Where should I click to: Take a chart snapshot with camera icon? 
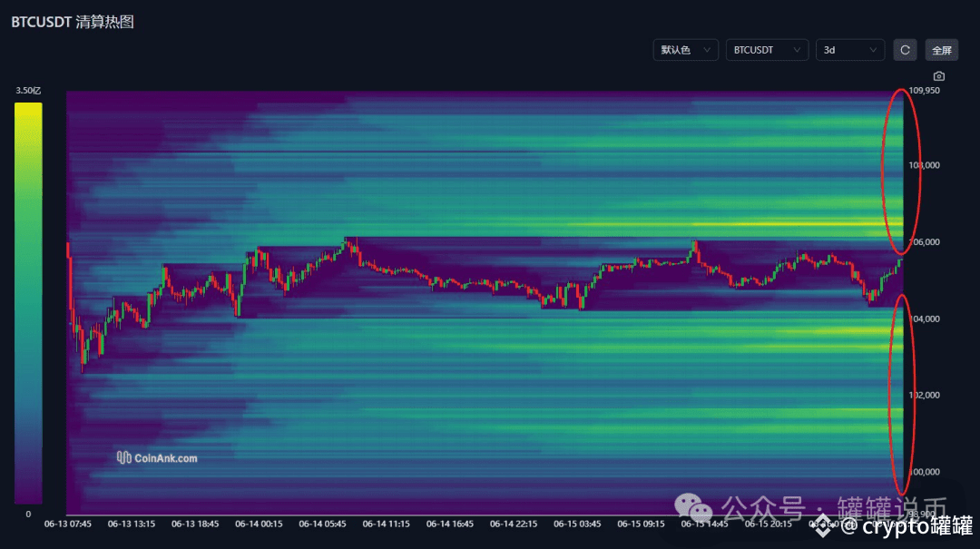tap(939, 76)
